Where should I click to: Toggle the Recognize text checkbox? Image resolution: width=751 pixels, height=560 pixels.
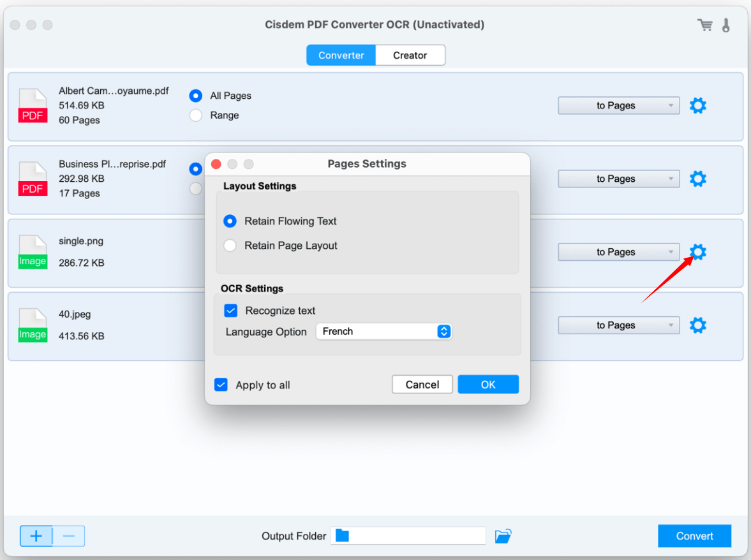pos(230,311)
